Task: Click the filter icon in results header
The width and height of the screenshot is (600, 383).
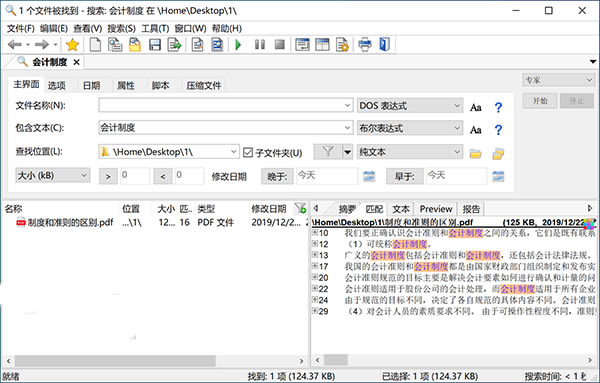Action: (x=300, y=209)
